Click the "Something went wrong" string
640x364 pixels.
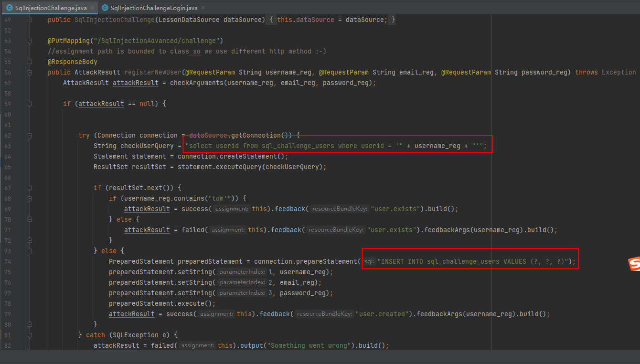pyautogui.click(x=309, y=345)
